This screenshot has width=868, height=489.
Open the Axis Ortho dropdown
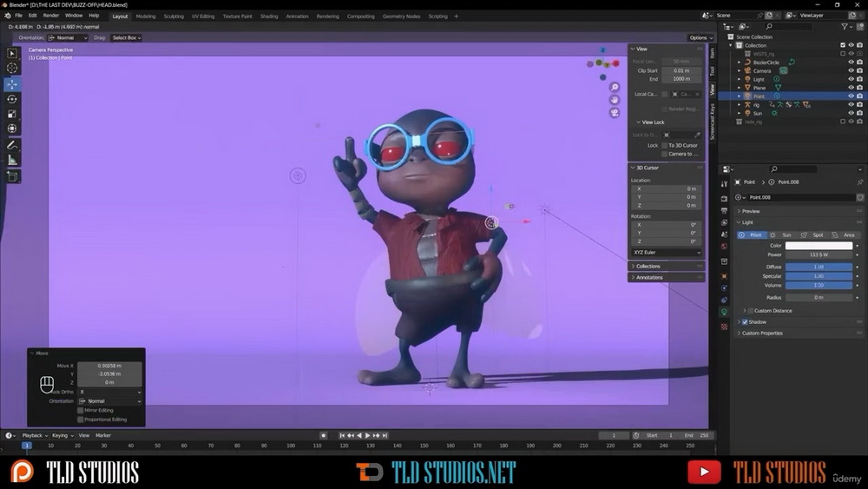(110, 392)
